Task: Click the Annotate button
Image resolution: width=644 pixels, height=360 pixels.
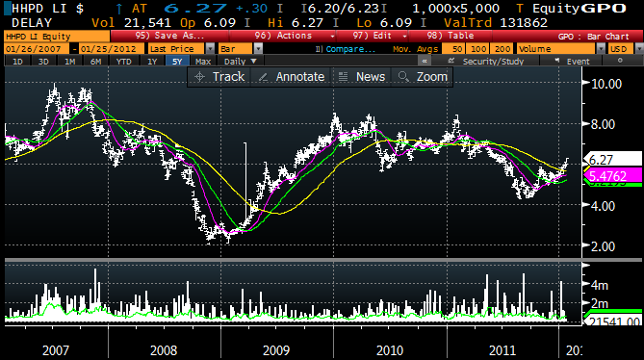Action: click(x=292, y=77)
